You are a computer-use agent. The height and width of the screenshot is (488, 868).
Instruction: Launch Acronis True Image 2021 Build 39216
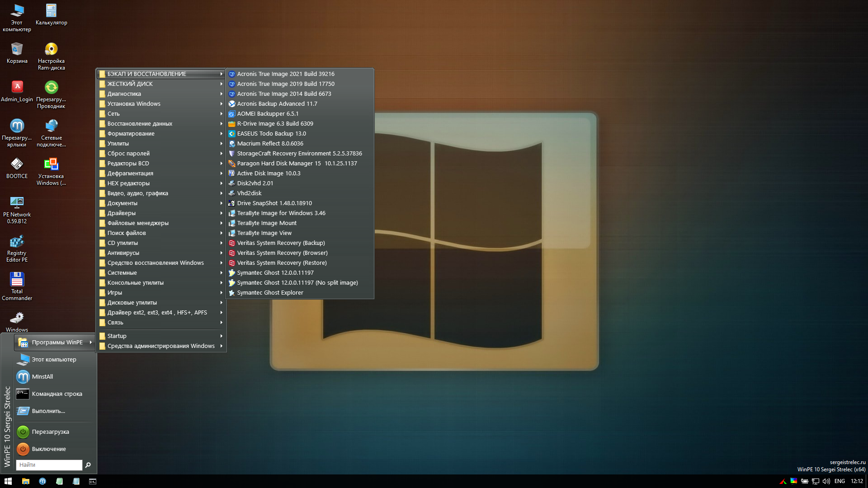point(286,74)
